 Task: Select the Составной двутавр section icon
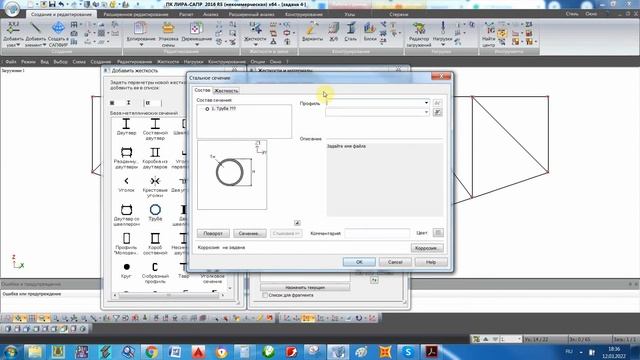(x=155, y=124)
